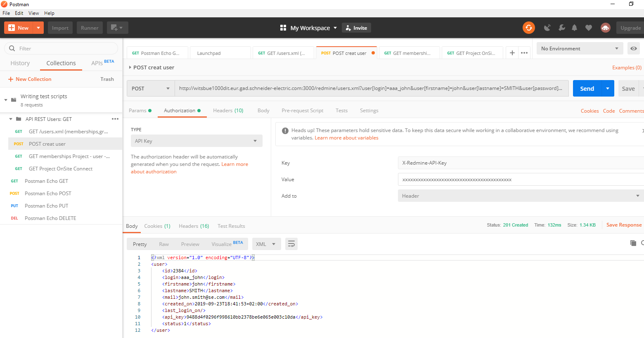This screenshot has width=644, height=338.
Task: Open the Help menu
Action: pos(49,13)
